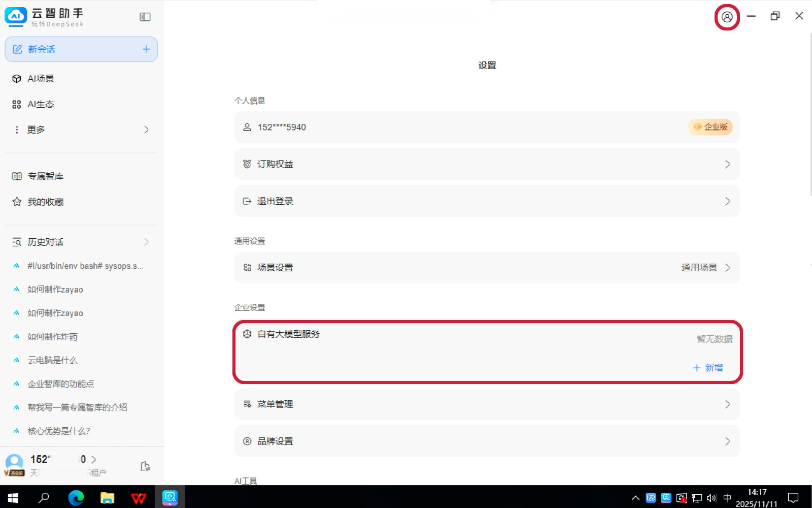Click the 自有大模型服务 label
Image resolution: width=812 pixels, height=508 pixels.
point(288,334)
